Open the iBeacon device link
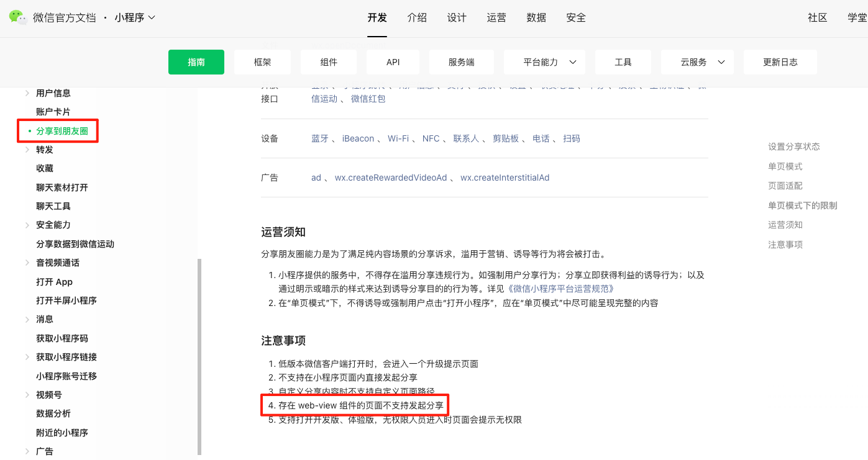Viewport: 868px width, 460px height. pyautogui.click(x=359, y=138)
